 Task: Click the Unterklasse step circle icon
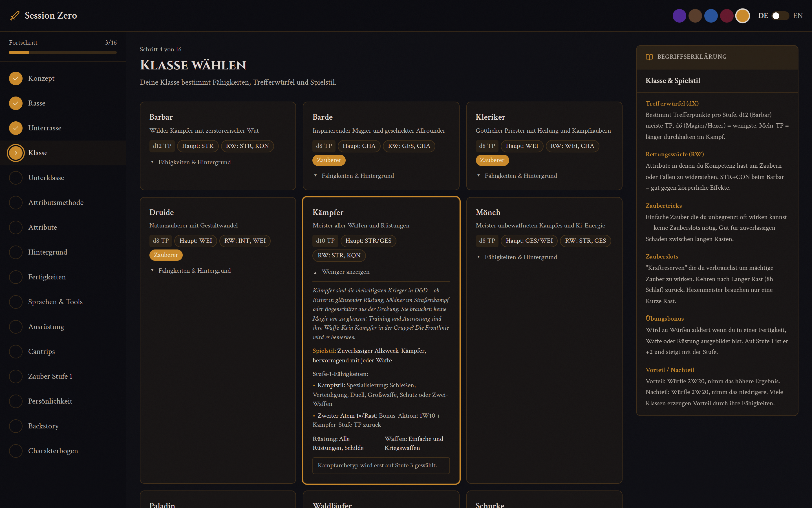(16, 178)
